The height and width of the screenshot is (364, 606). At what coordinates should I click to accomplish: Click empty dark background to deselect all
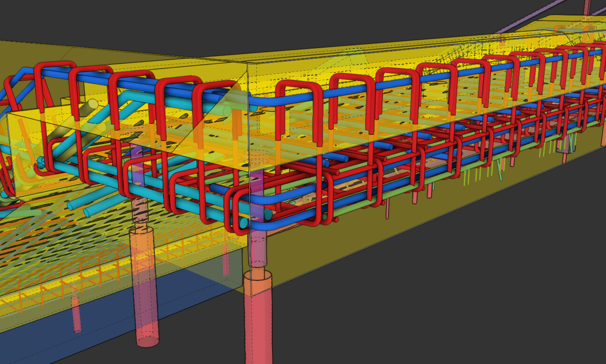[x=419, y=314]
